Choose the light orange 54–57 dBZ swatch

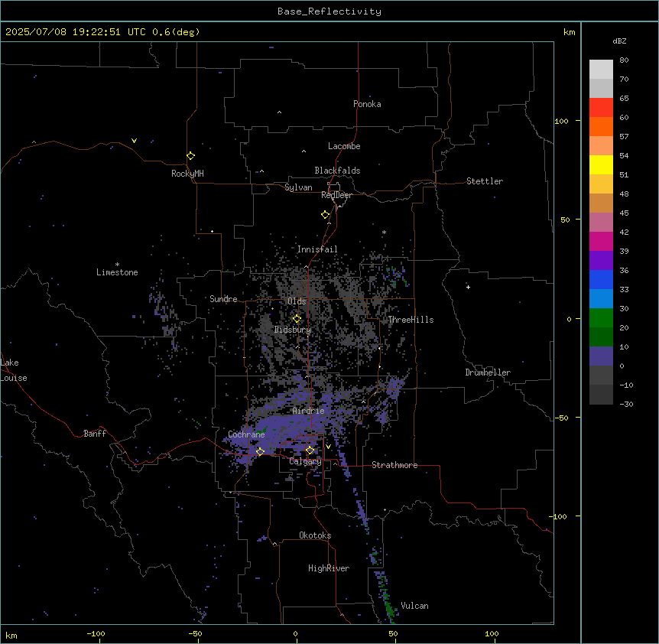click(601, 146)
